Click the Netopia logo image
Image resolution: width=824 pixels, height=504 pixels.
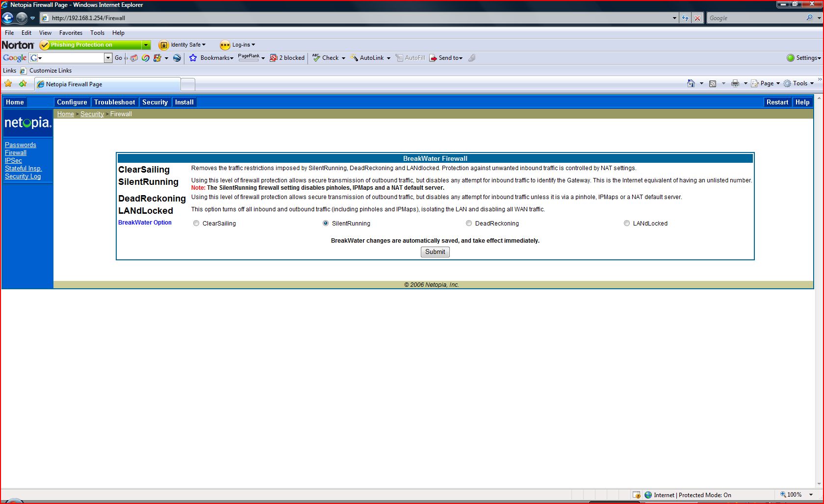coord(27,123)
